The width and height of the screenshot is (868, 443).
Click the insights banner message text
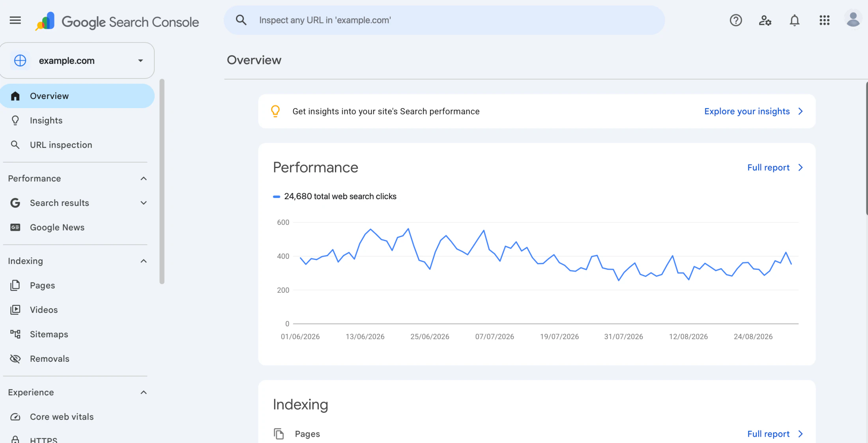pos(386,111)
